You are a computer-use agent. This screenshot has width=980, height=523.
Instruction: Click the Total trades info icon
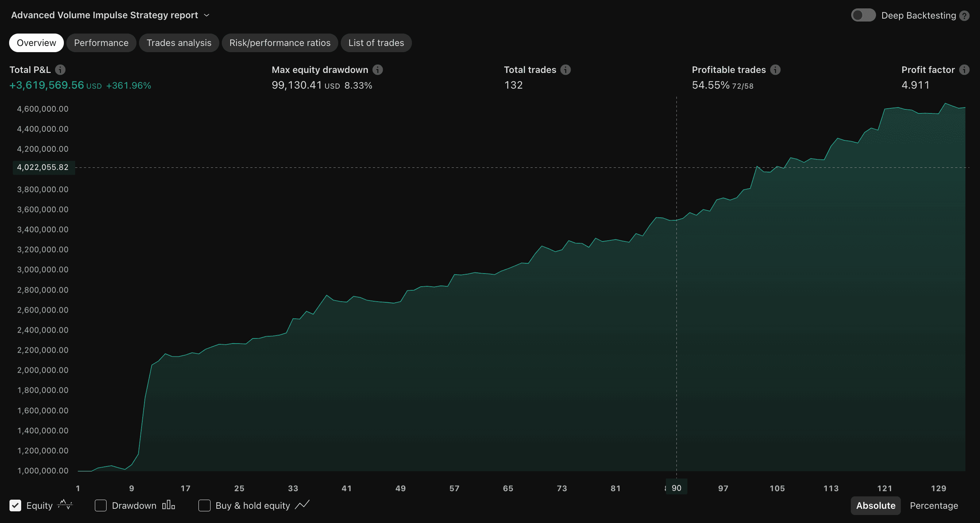(x=565, y=70)
